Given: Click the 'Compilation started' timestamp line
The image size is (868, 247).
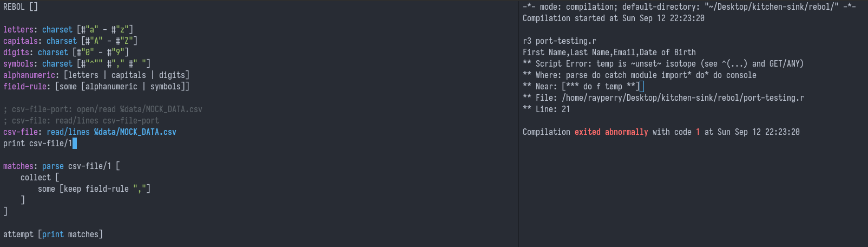Looking at the screenshot, I should pyautogui.click(x=613, y=18).
